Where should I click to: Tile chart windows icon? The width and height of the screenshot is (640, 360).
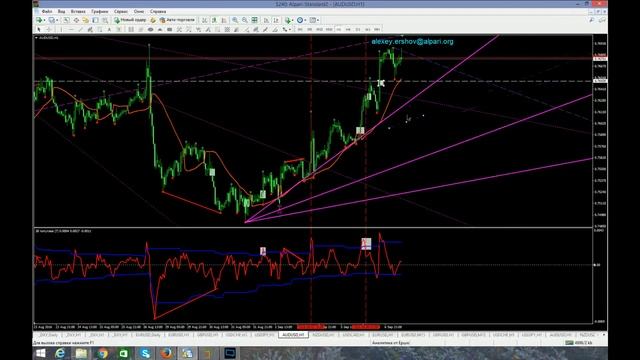254,20
